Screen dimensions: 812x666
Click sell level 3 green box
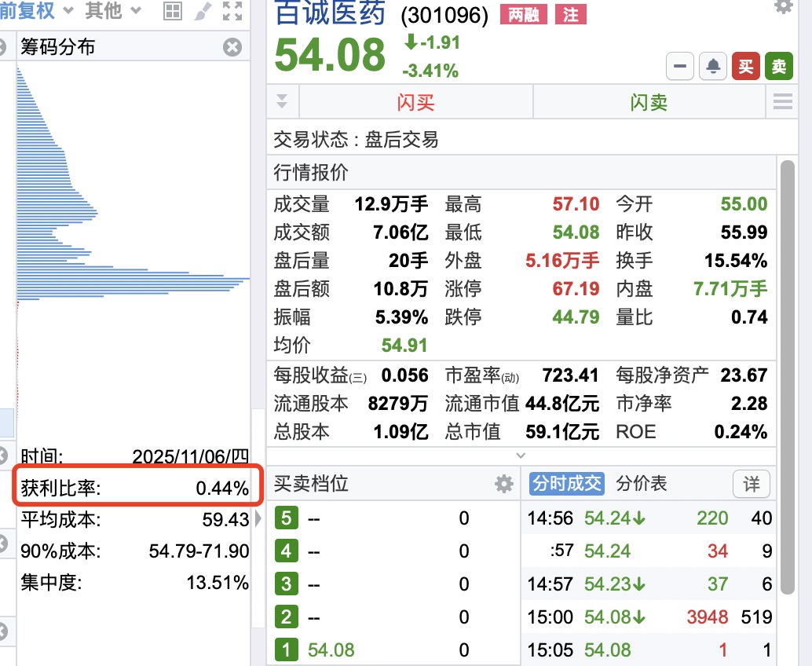(287, 584)
